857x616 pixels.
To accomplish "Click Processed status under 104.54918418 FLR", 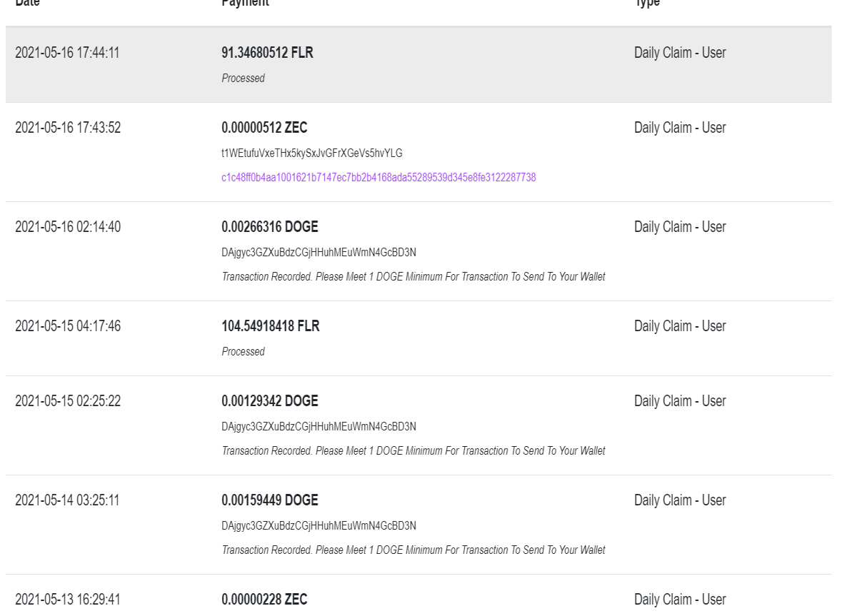I will (x=243, y=352).
